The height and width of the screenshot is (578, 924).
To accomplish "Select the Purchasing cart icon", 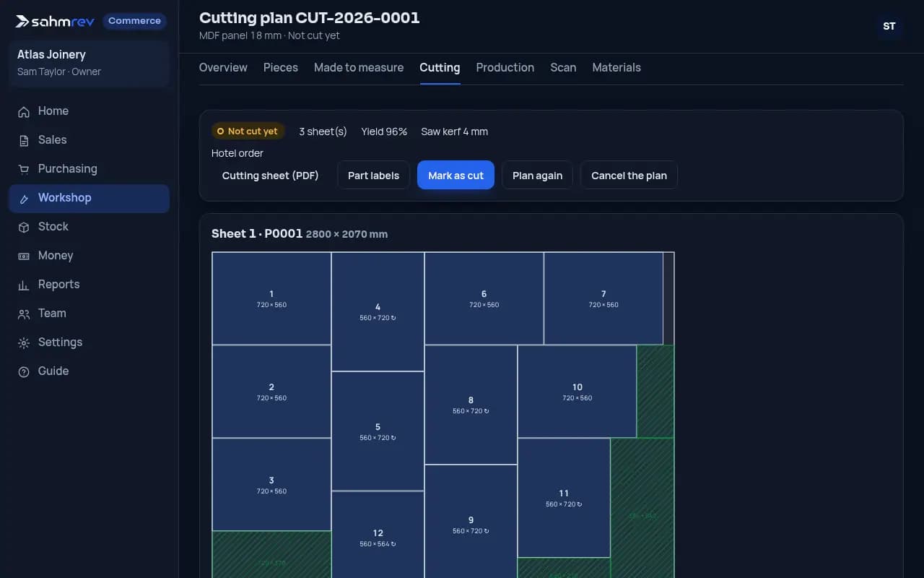I will [24, 169].
